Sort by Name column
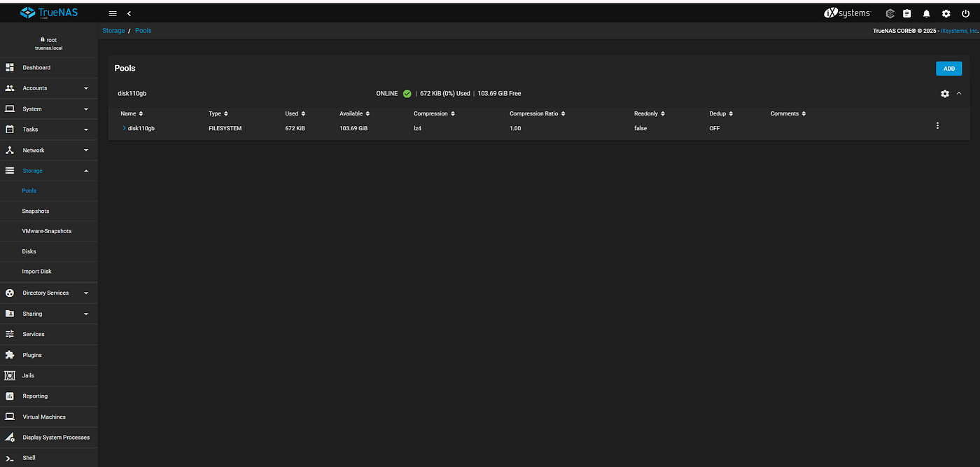 [132, 113]
